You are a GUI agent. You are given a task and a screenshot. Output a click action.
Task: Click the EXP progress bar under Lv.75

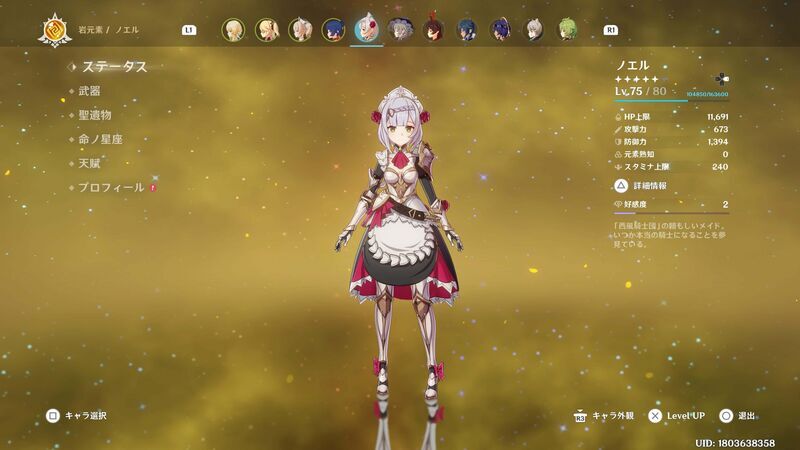click(671, 101)
